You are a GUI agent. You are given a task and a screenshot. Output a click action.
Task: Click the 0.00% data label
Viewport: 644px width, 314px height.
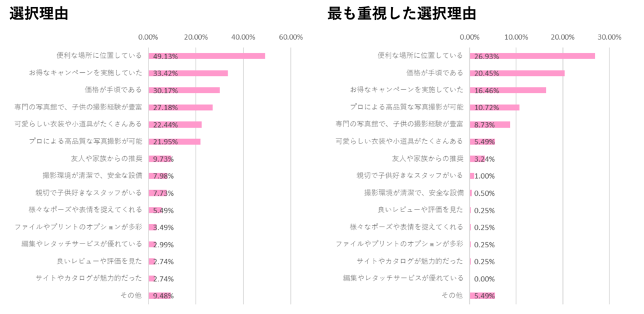pyautogui.click(x=485, y=279)
